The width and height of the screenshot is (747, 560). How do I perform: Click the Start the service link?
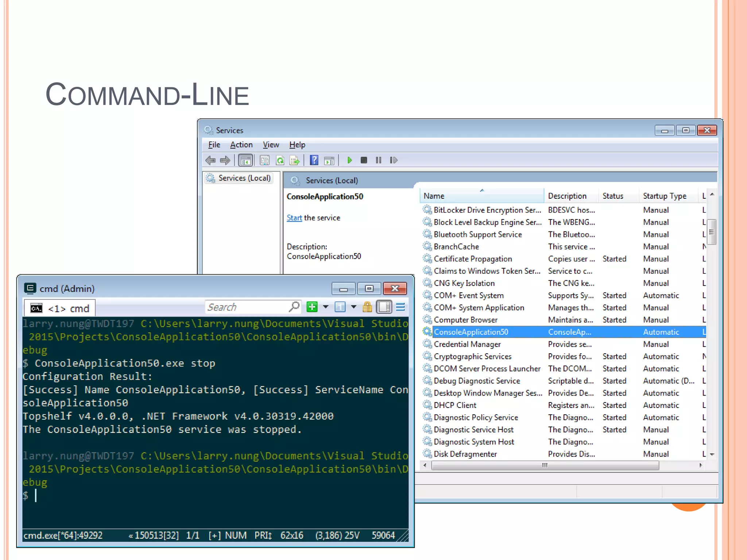click(294, 218)
